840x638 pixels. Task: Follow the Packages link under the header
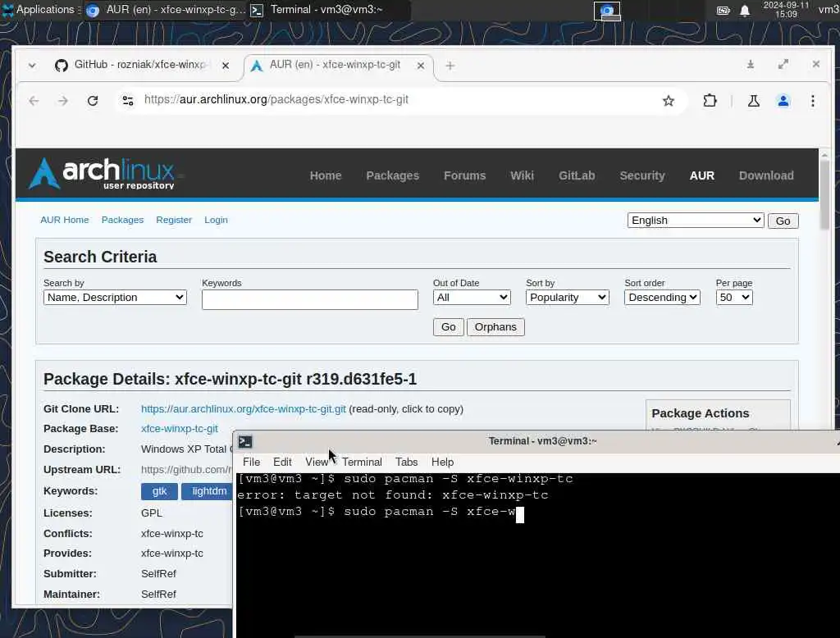click(x=123, y=220)
